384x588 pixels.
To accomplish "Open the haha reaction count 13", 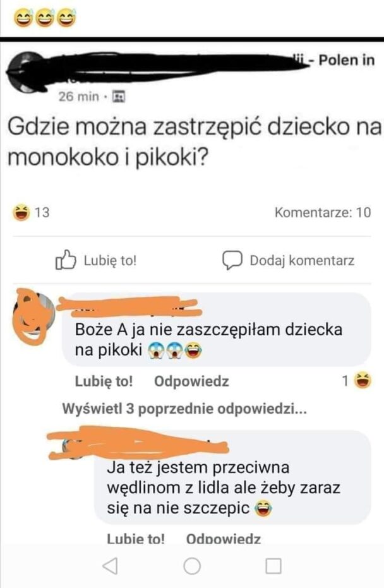I will click(x=31, y=213).
